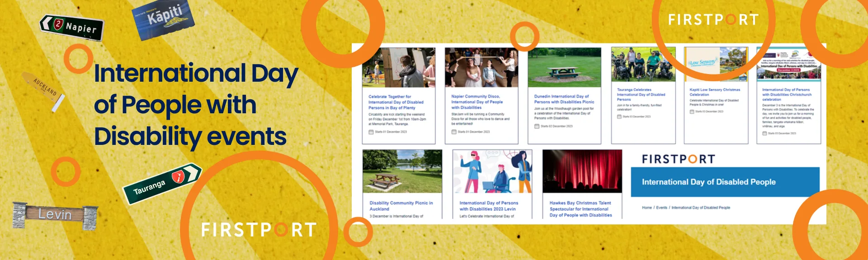Click calendar icon on Tauranga Celebrates card
Image resolution: width=868 pixels, height=260 pixels.
tap(619, 116)
